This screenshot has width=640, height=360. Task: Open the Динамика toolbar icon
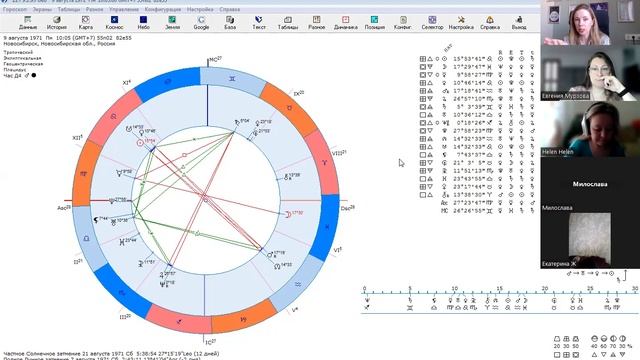click(346, 23)
